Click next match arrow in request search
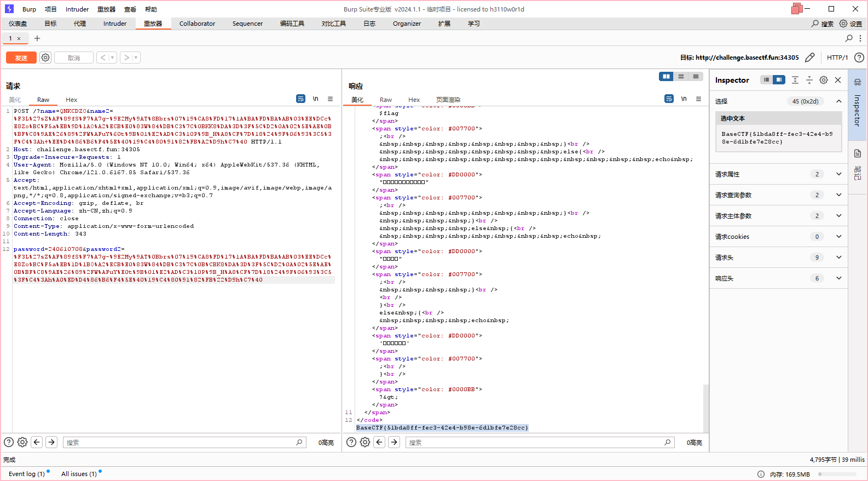This screenshot has width=868, height=481. pyautogui.click(x=51, y=442)
